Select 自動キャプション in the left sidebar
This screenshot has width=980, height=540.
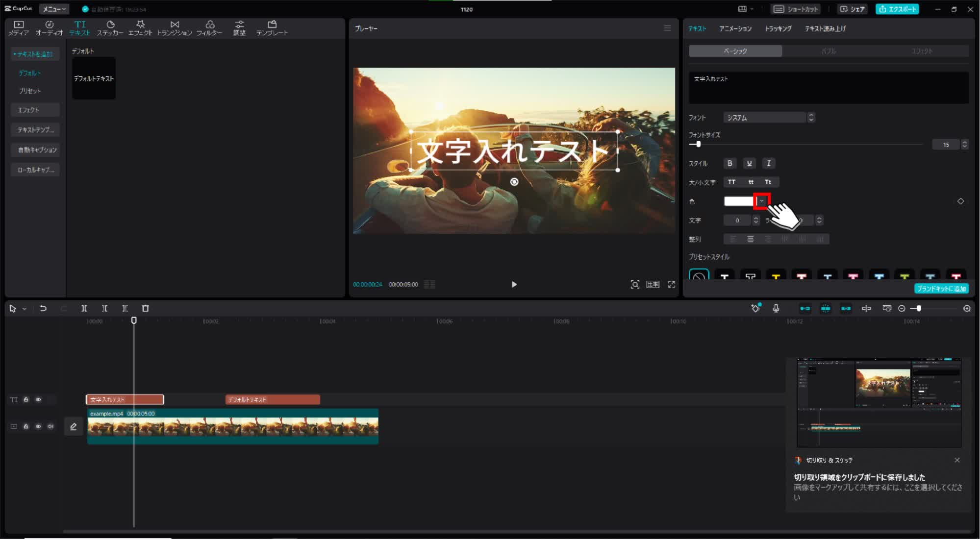tap(35, 150)
